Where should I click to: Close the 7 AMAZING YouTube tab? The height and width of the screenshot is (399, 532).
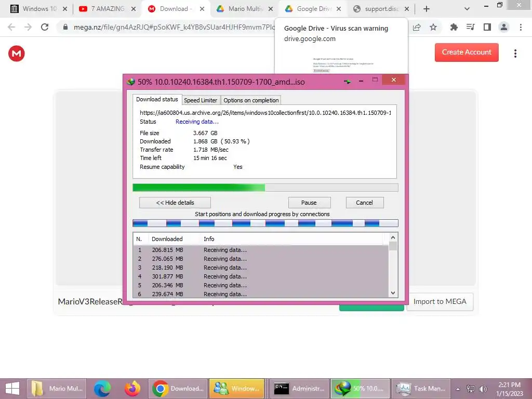coord(134,9)
